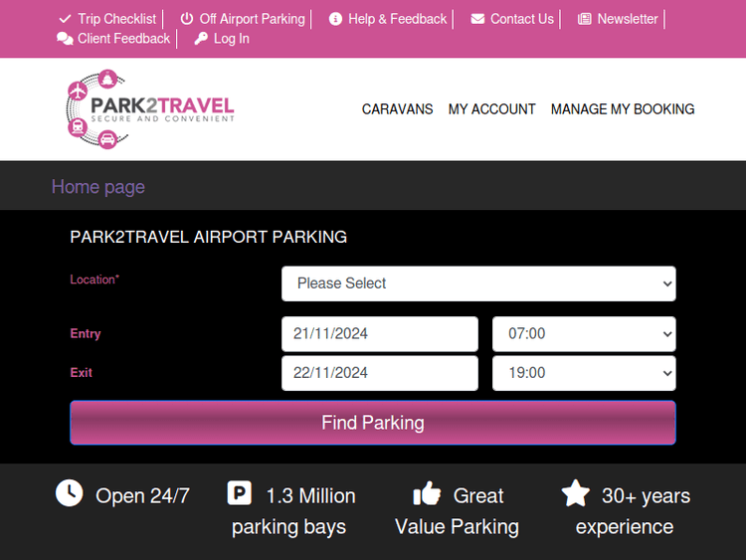Click the clock icon beside Open 24/7

[x=70, y=493]
